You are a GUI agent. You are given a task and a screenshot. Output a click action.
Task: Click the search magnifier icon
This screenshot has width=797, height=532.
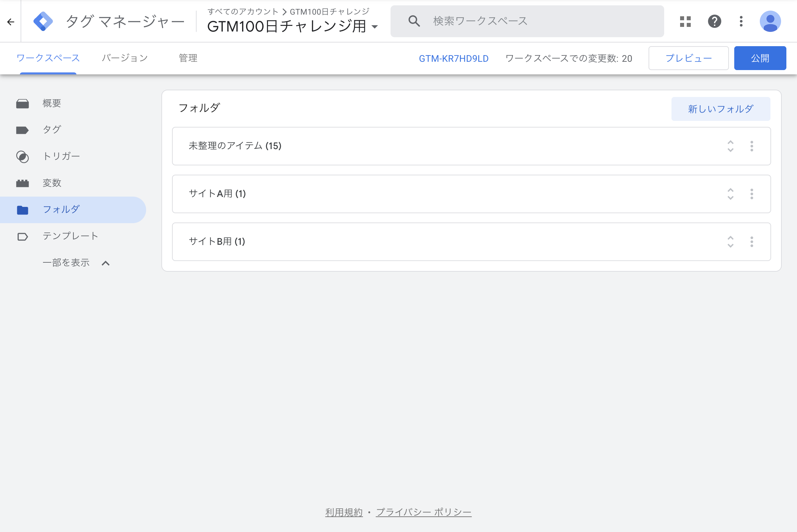pyautogui.click(x=414, y=21)
